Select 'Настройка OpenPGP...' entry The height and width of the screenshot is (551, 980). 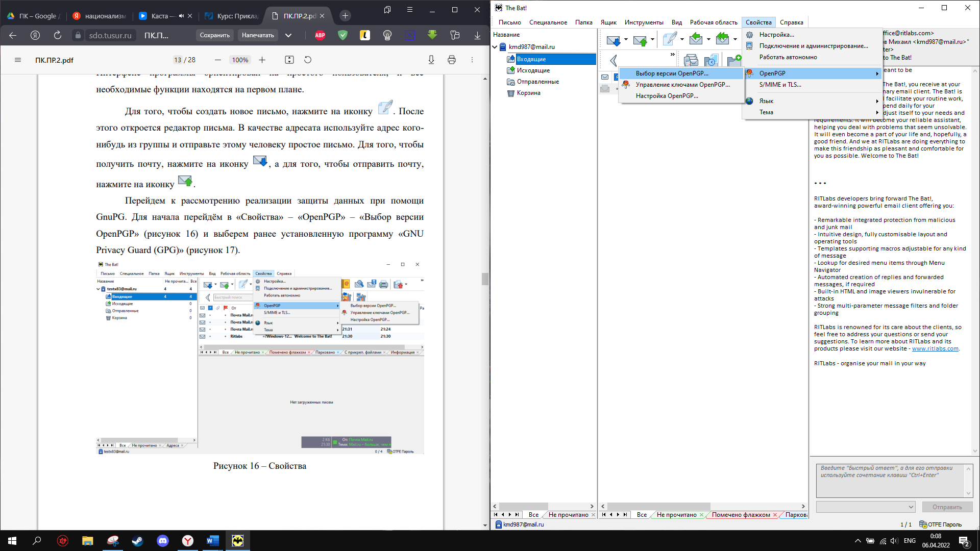[681, 96]
